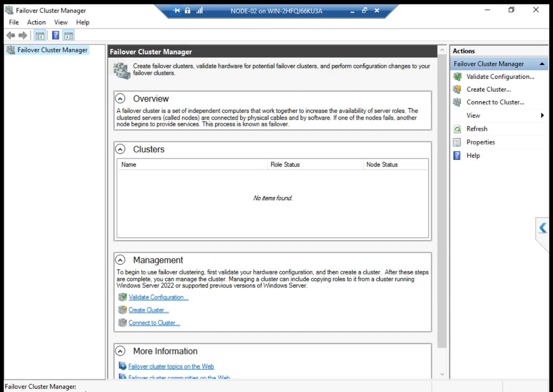Open Failover cluster topics on the Web
Screen dimensions: 553x392
pos(171,366)
